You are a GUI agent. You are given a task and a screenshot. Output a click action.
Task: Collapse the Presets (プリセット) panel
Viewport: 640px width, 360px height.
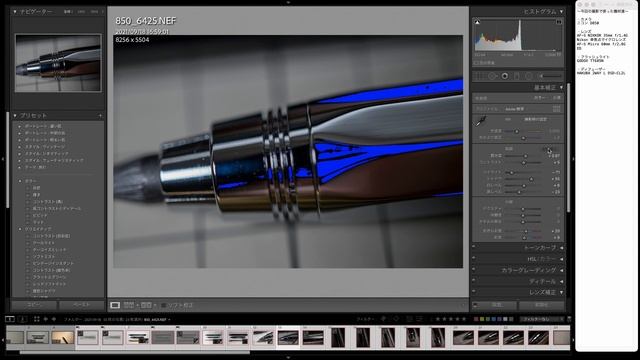pyautogui.click(x=15, y=116)
